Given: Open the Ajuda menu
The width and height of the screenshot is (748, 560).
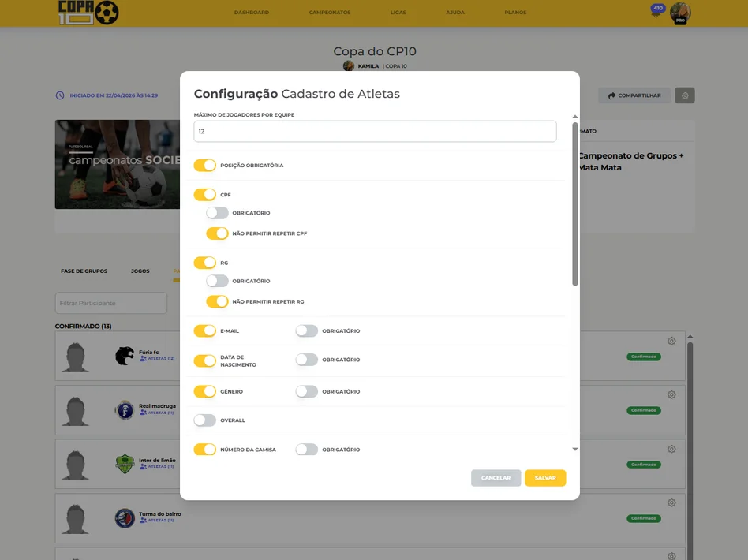Looking at the screenshot, I should (455, 13).
